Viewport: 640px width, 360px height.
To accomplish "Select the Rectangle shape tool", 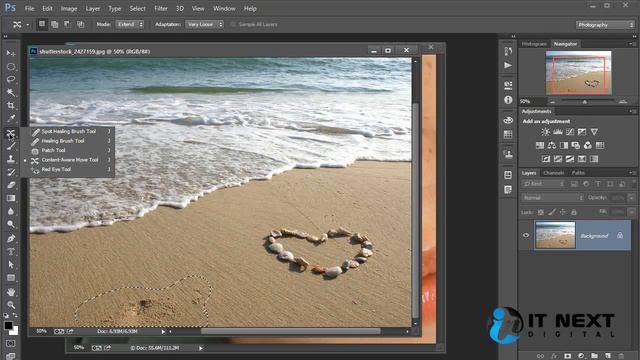I will pos(11,278).
